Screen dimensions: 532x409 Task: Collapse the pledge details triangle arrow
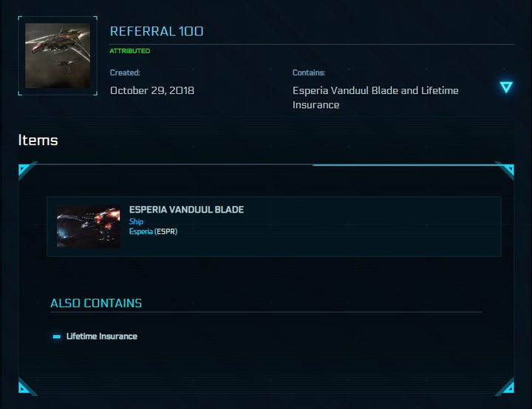(x=505, y=87)
